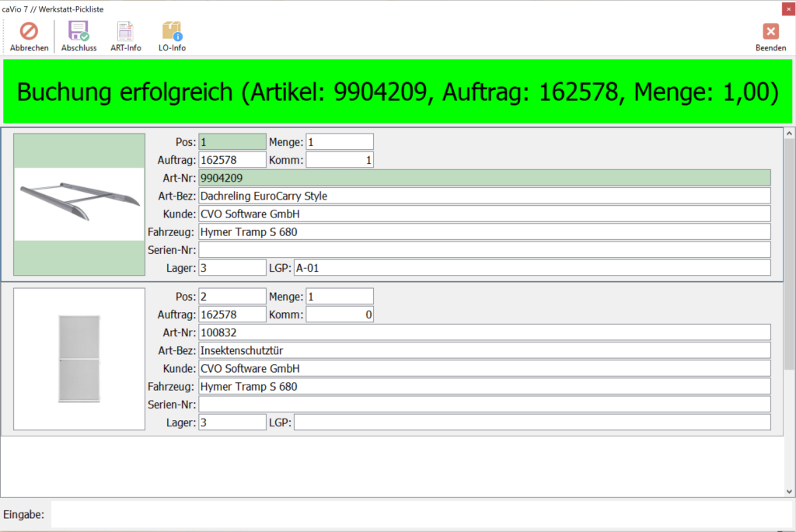The height and width of the screenshot is (532, 796).
Task: Click the empty Serien-Nr field of position 1
Action: (484, 250)
